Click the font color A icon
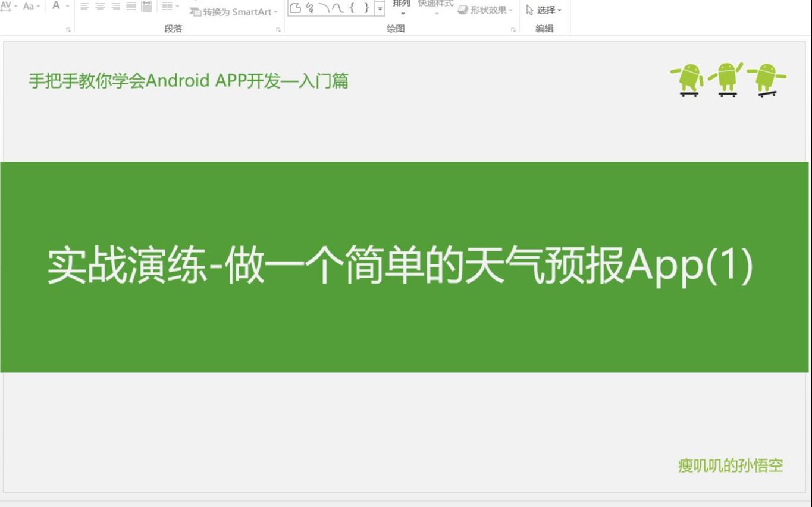812x507 pixels. point(56,5)
